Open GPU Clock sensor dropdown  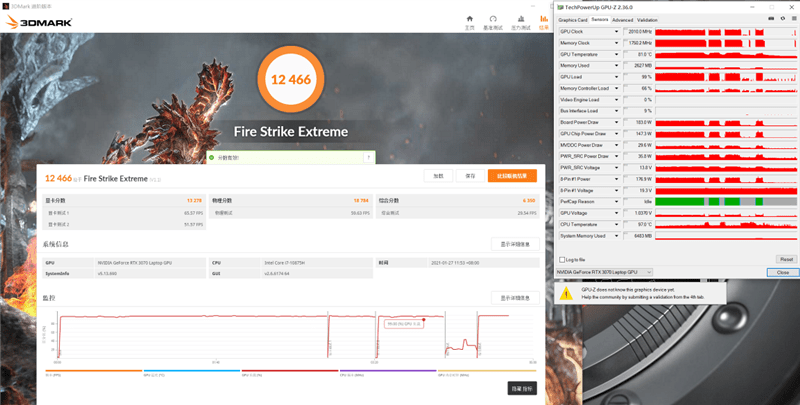(x=616, y=32)
